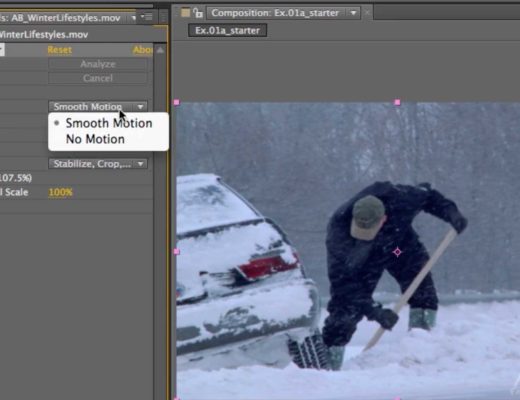Click the panel grip handle beside panel menu
The image size is (520, 400).
163,17
